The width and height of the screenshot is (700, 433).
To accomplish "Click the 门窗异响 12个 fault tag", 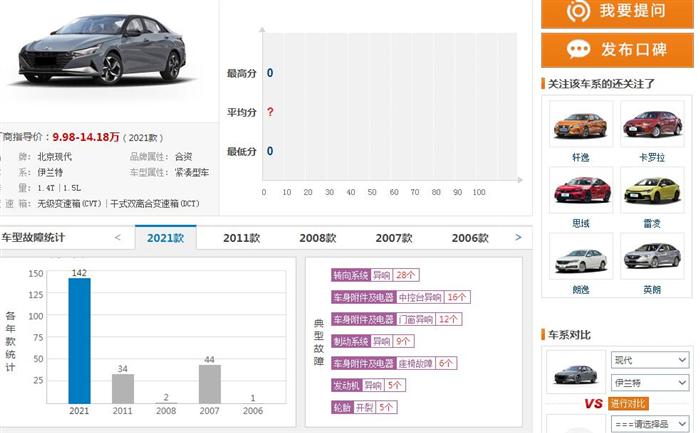I will tap(396, 319).
